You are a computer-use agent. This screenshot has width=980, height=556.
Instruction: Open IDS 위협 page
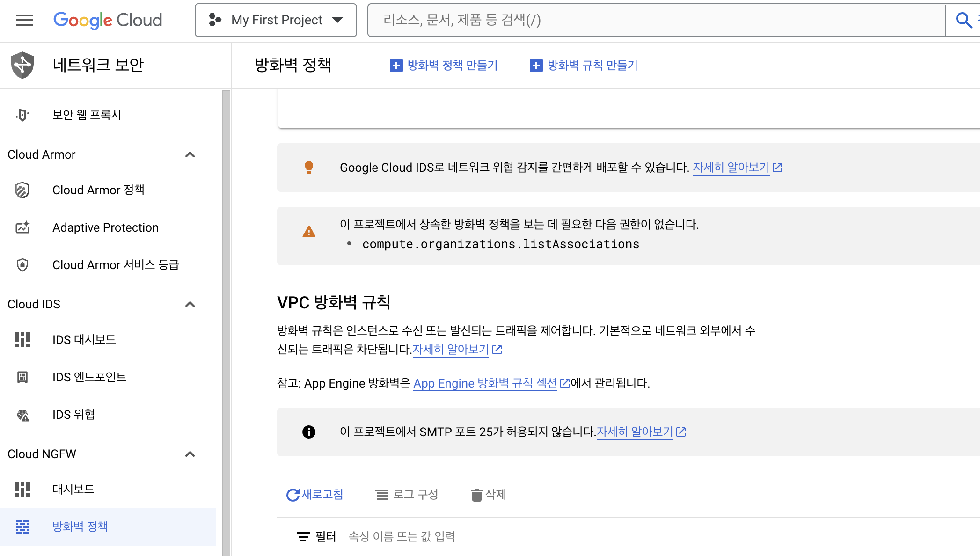73,415
